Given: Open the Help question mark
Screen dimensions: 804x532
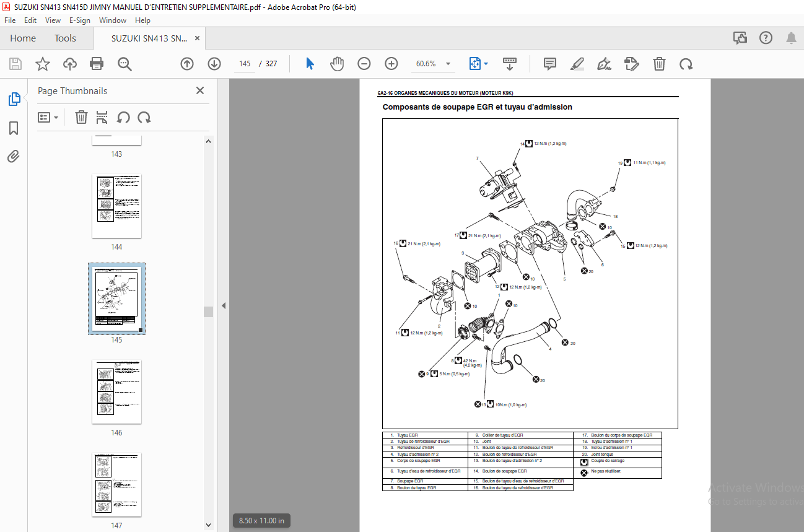Looking at the screenshot, I should point(766,38).
